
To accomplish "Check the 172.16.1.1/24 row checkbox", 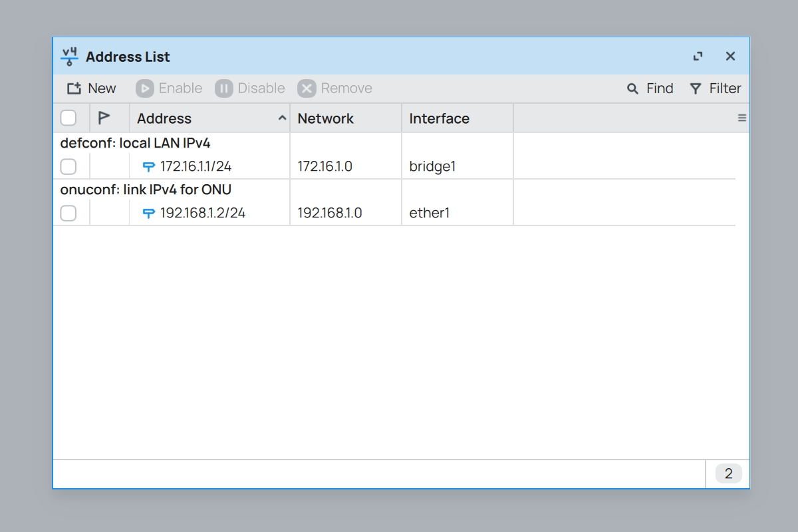I will [x=68, y=166].
